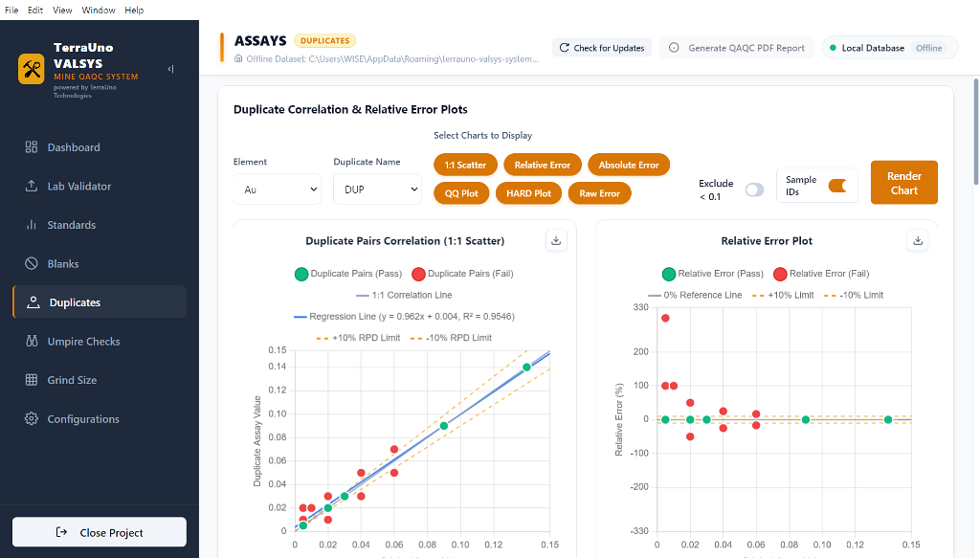Open the Window menu
This screenshot has width=980, height=558.
click(99, 10)
